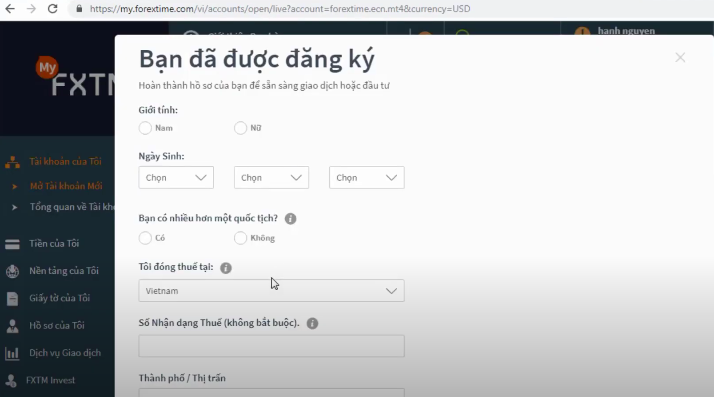Click the address bar URL
Image resolution: width=714 pixels, height=397 pixels.
(280, 9)
